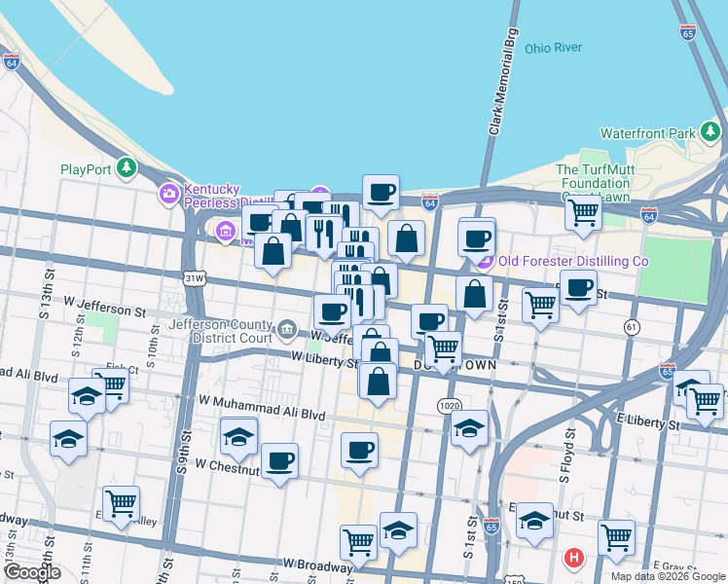
Task: Click coffee marker below W Muhammad Ali Blvd
Action: pyautogui.click(x=359, y=452)
